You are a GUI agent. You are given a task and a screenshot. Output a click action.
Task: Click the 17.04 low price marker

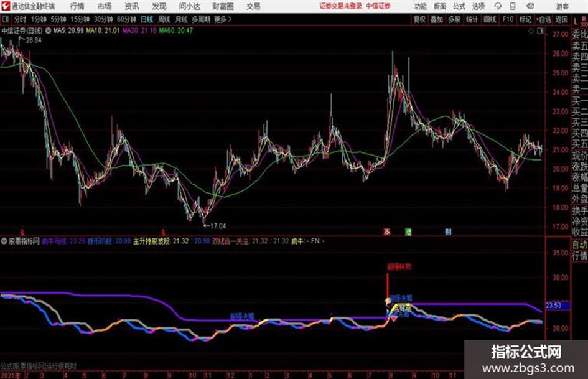coord(218,226)
